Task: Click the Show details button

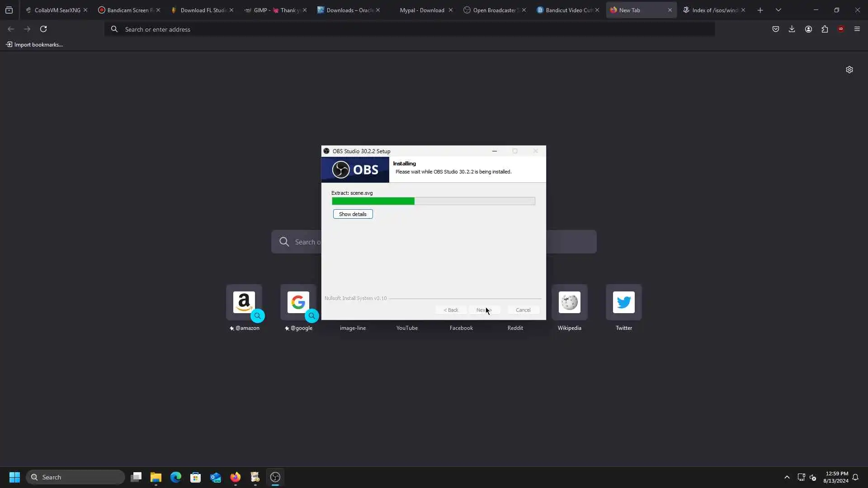Action: click(x=353, y=214)
